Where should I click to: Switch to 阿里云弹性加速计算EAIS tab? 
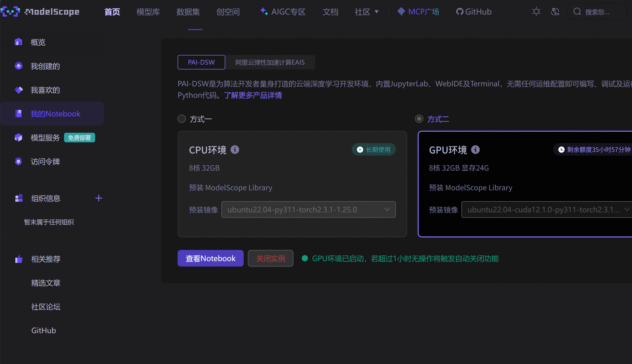pyautogui.click(x=270, y=62)
